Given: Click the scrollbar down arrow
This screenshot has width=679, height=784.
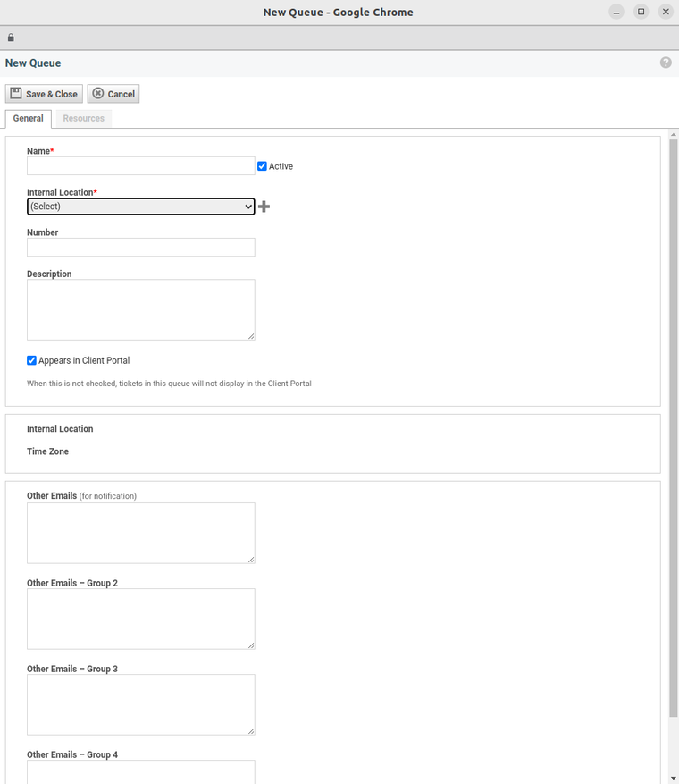Looking at the screenshot, I should point(673,778).
